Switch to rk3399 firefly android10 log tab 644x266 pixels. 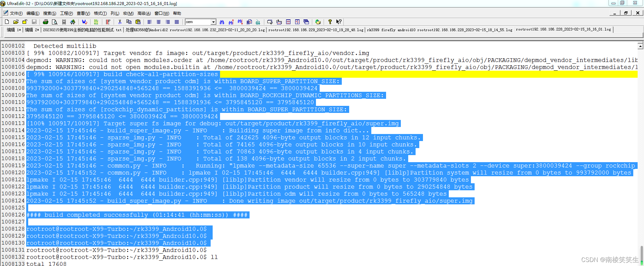click(x=440, y=30)
